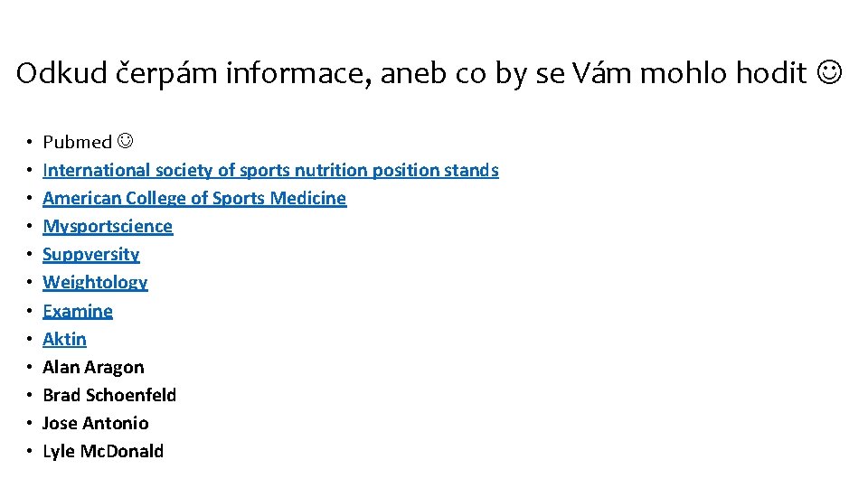Viewport: 868px width, 488px height.
Task: Select the Jose Antonio list entry
Action: [96, 423]
